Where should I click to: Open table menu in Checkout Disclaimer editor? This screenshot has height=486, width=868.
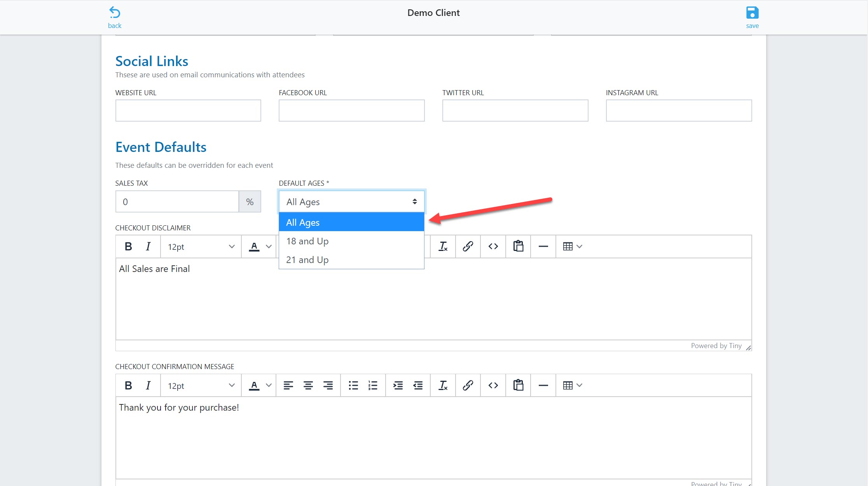pos(573,246)
